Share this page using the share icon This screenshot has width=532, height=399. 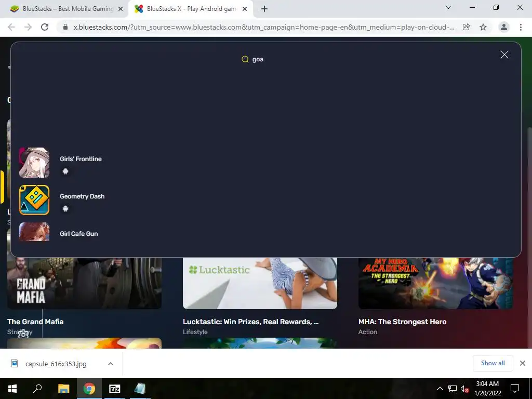(x=467, y=27)
